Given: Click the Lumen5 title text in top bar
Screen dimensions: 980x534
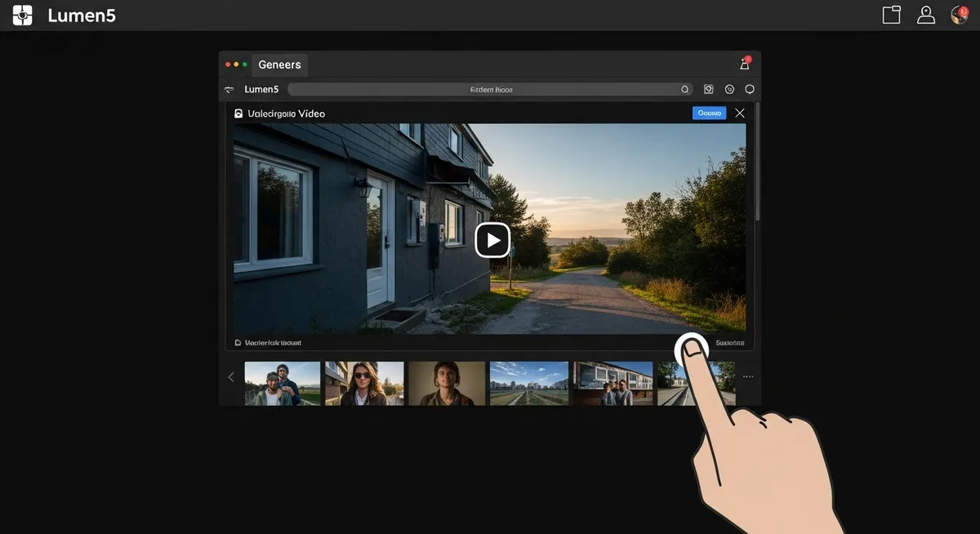Looking at the screenshot, I should [x=82, y=16].
